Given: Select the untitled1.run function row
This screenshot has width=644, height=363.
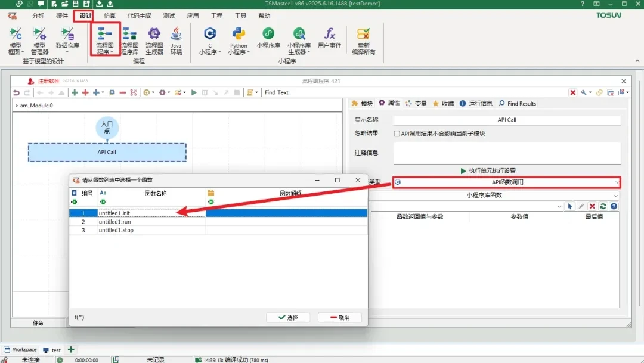Looking at the screenshot, I should (115, 222).
